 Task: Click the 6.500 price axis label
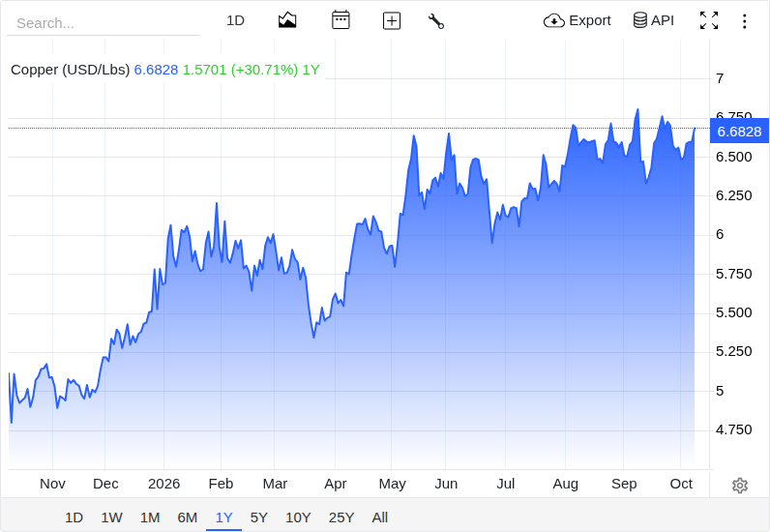point(733,157)
